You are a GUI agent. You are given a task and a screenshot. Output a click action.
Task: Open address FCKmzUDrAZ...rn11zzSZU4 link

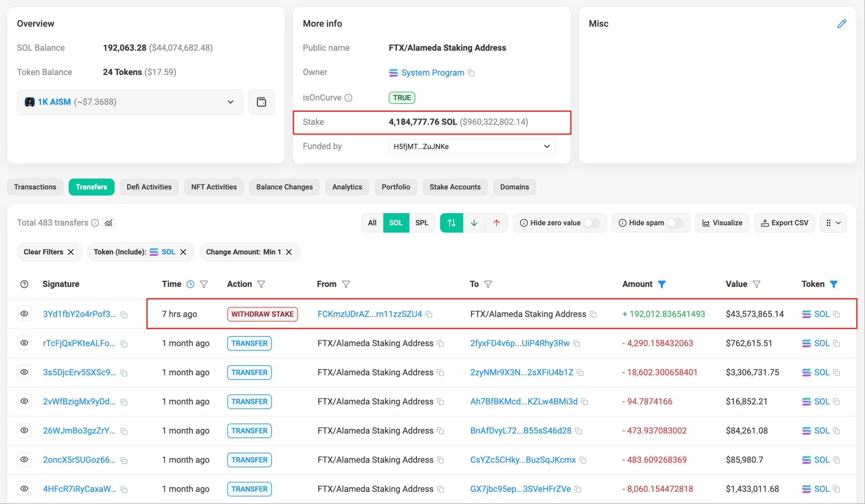[x=369, y=314]
